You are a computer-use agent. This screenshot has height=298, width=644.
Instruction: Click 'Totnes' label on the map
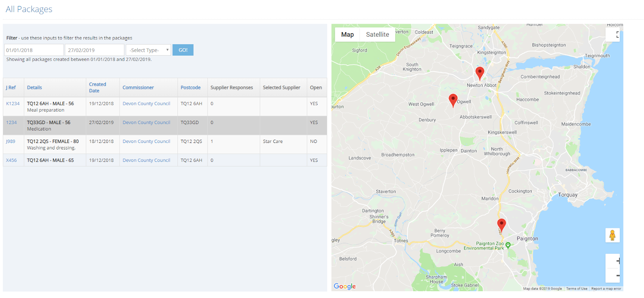click(401, 241)
